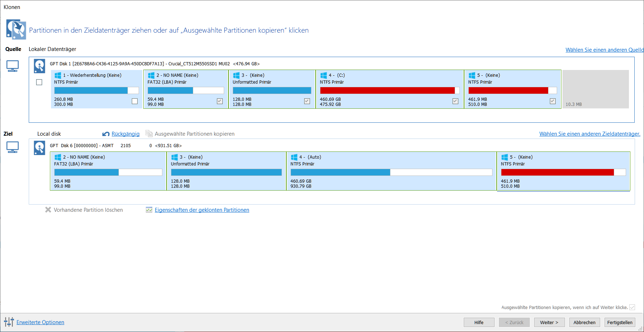
Task: Click usage bar of source Wiederherstellung partition
Action: click(97, 90)
